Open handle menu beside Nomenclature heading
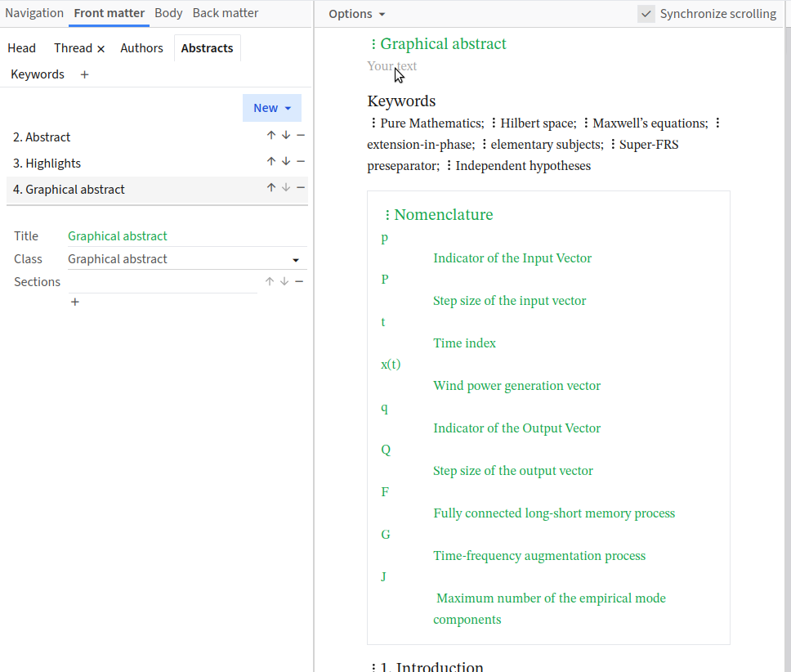The image size is (791, 672). (387, 215)
